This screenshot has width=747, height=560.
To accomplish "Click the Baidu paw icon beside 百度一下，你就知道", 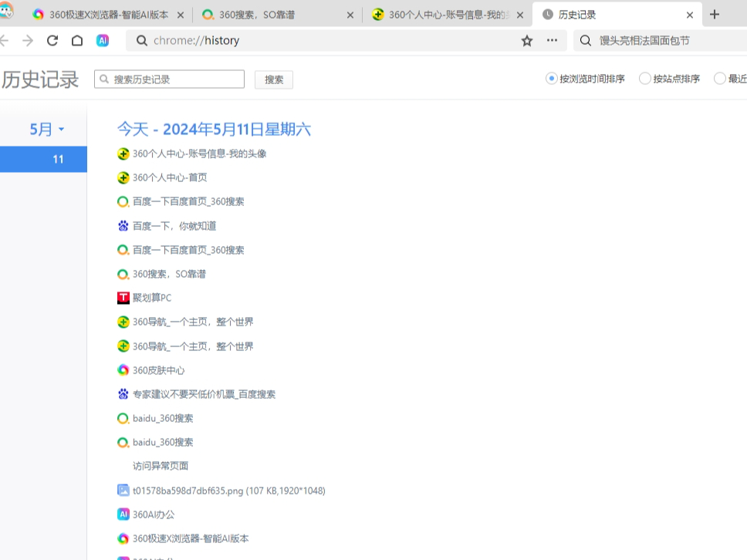I will [x=123, y=226].
